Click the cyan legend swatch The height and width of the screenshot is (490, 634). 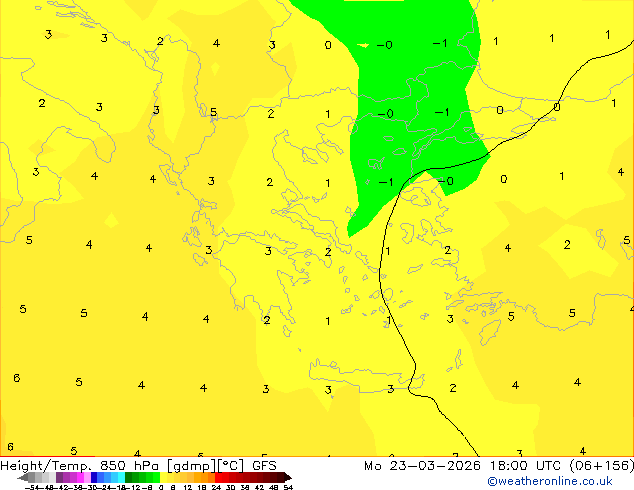click(121, 477)
